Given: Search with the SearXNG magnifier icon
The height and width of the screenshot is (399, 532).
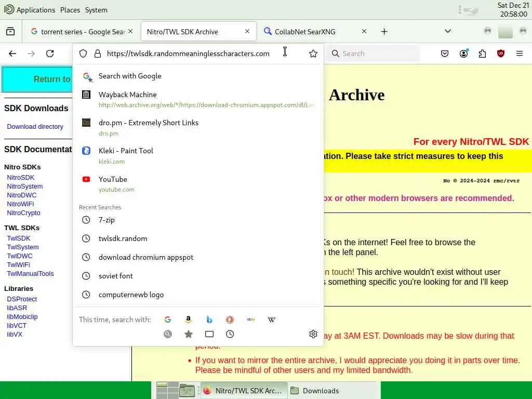Looking at the screenshot, I should (168, 334).
